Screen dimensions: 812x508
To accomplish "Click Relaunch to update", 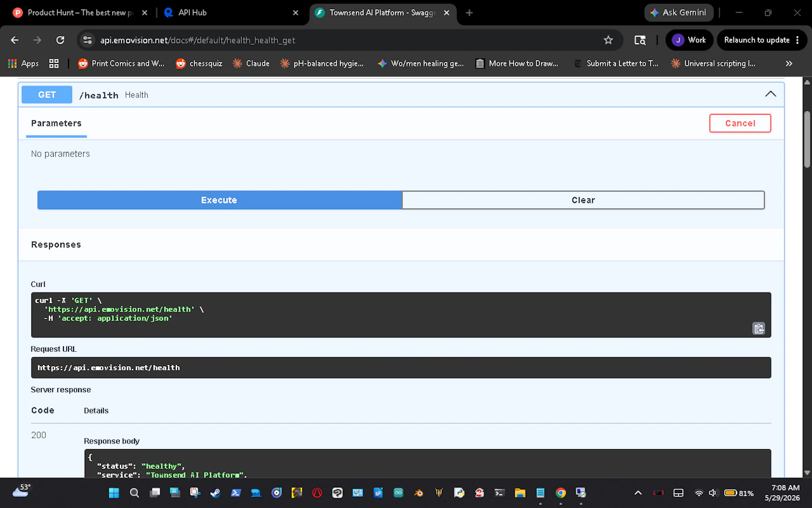I will 756,40.
